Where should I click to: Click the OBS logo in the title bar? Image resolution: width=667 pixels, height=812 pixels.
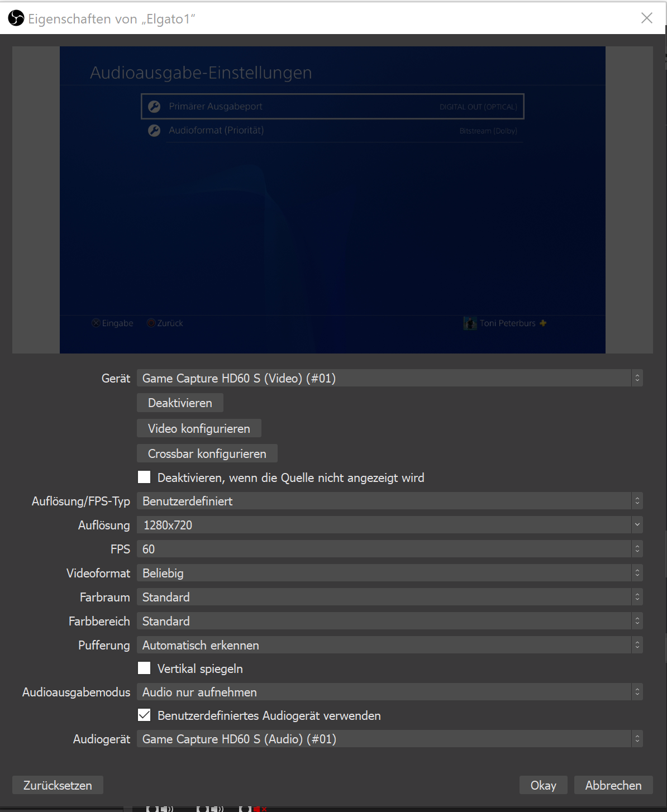pos(16,18)
